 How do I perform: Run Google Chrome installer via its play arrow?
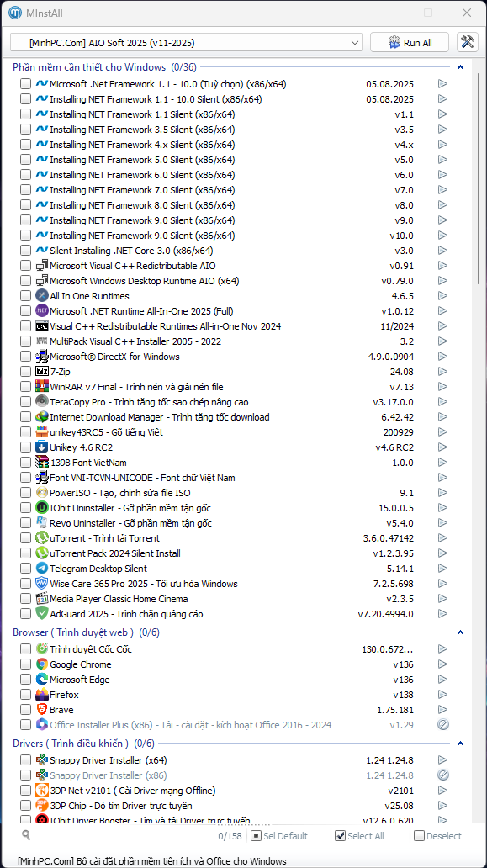(442, 664)
